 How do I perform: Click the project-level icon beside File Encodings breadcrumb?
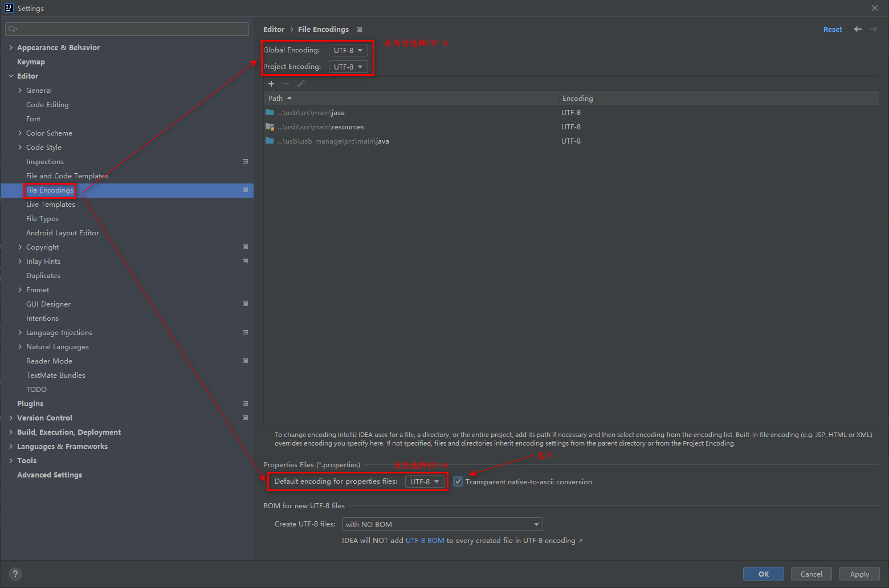coord(359,30)
